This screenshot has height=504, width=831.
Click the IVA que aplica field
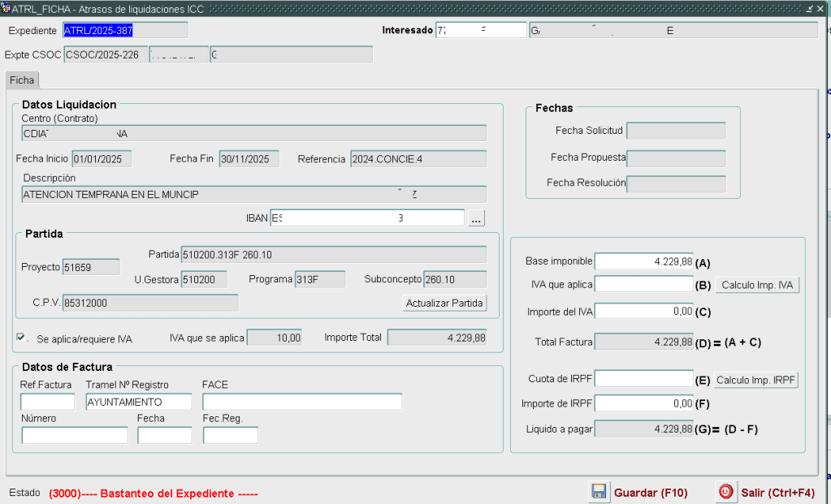[x=644, y=284]
